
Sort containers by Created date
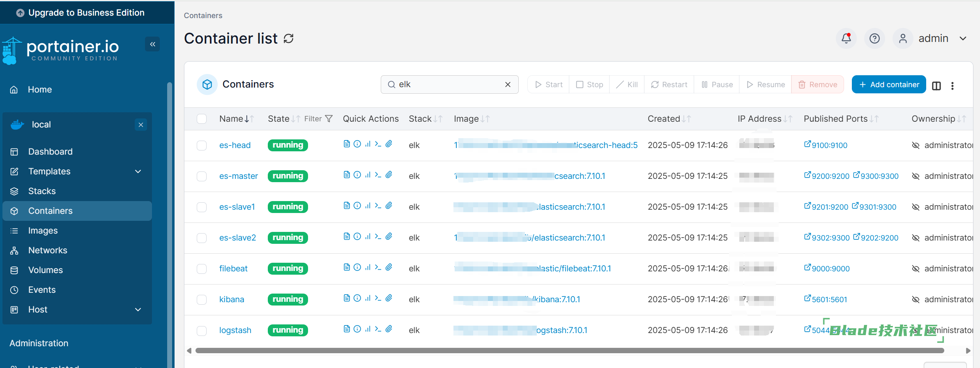pyautogui.click(x=669, y=119)
